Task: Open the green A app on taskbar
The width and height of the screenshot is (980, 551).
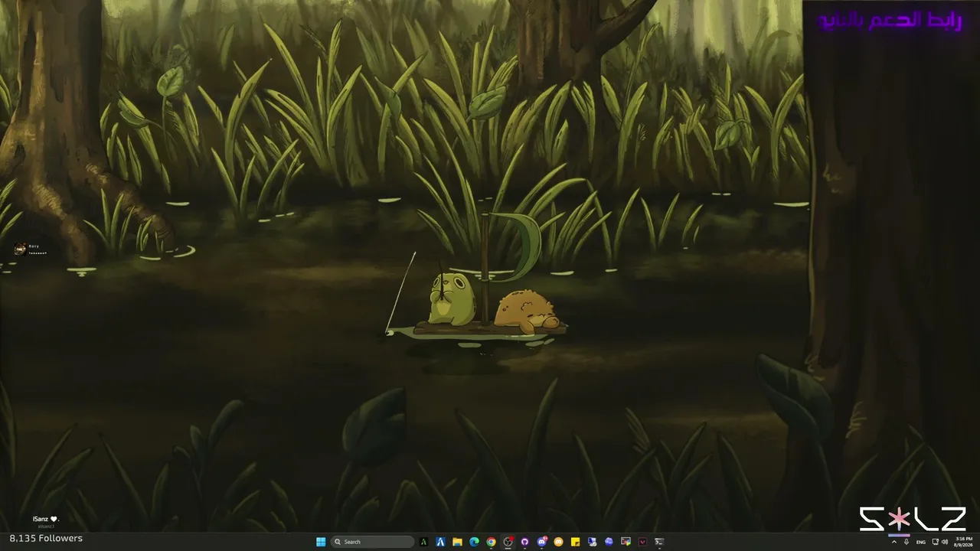Action: click(423, 542)
